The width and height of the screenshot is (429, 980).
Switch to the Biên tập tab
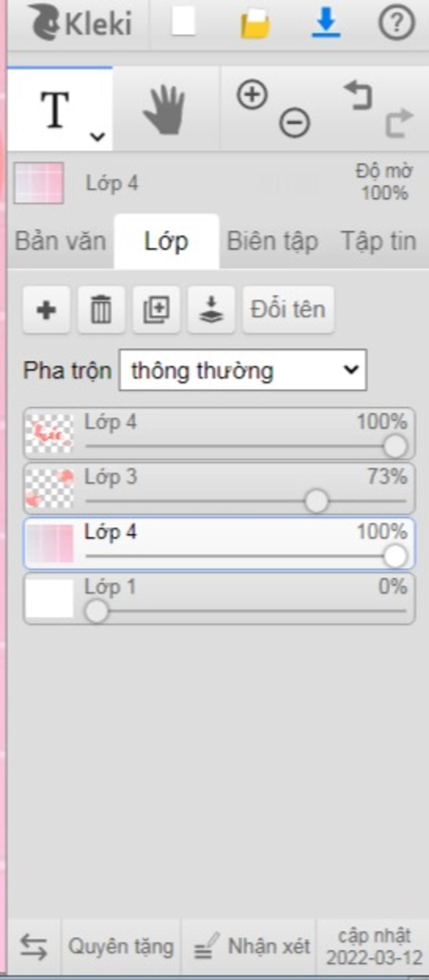click(x=272, y=242)
